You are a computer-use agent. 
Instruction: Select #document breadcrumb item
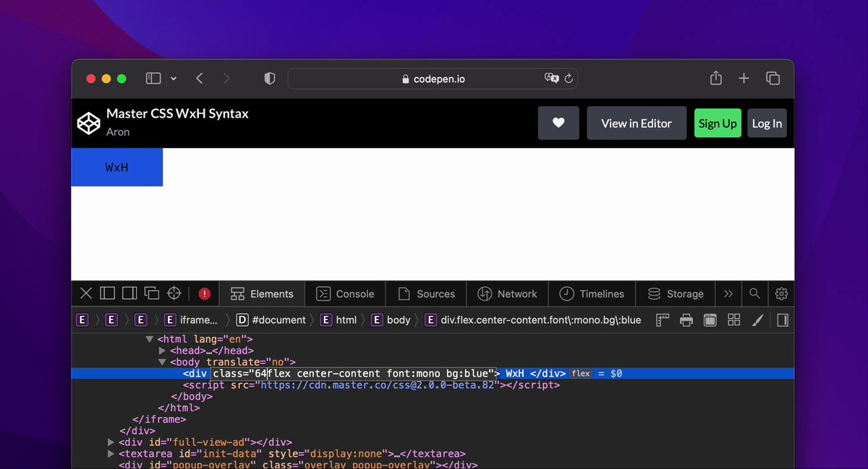tap(271, 319)
